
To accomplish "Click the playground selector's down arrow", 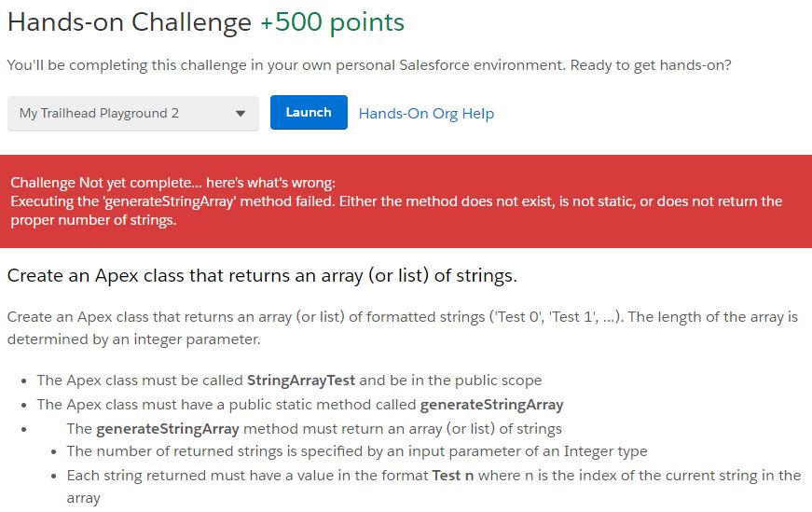I will pyautogui.click(x=241, y=114).
